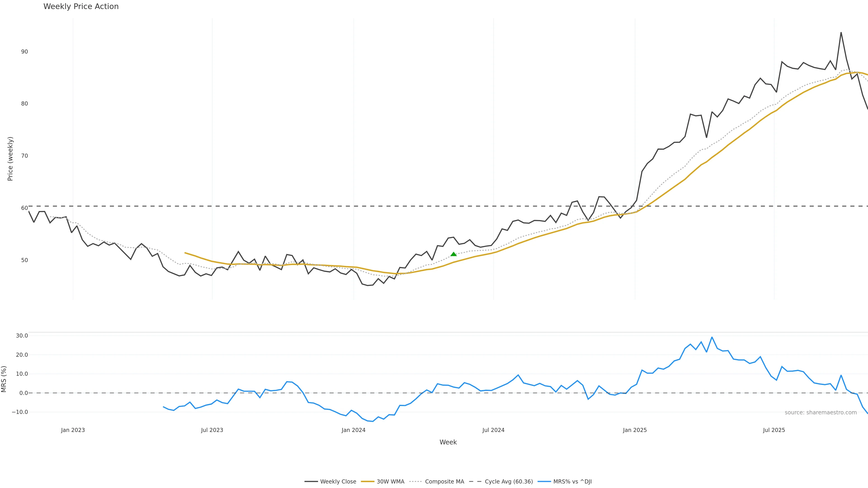Click the Jan 2023 x-axis label
The image size is (868, 488).
click(x=73, y=430)
